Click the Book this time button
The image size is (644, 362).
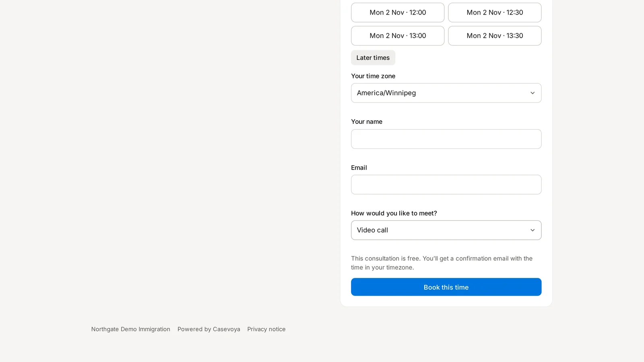coord(446,287)
